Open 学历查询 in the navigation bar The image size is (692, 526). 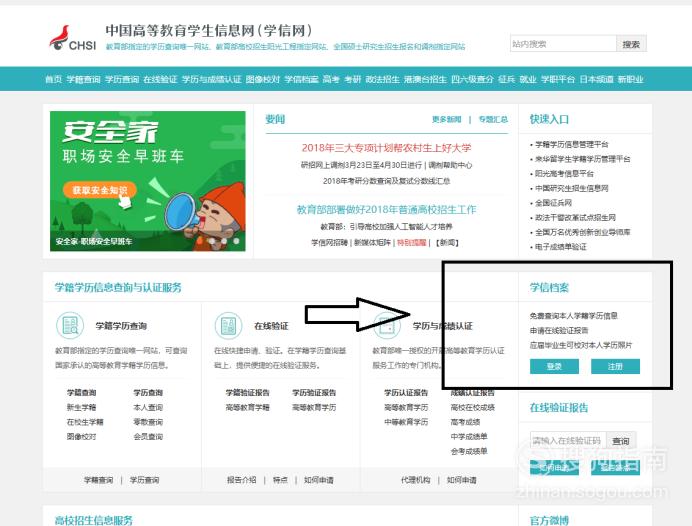[122, 79]
